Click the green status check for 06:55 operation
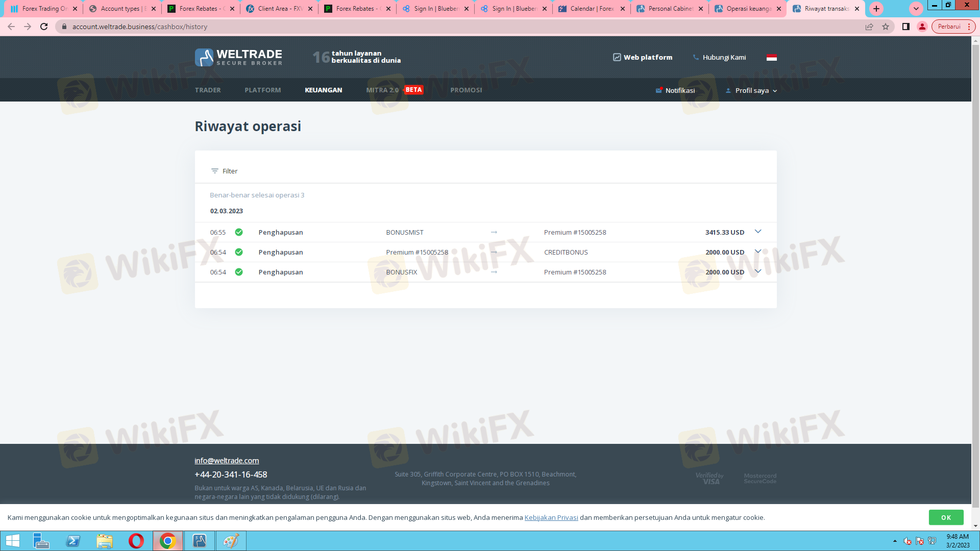 [x=239, y=232]
